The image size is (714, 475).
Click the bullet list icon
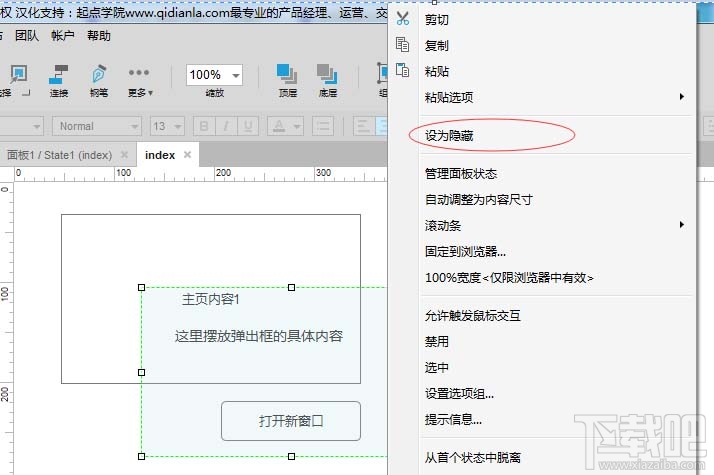click(x=323, y=126)
